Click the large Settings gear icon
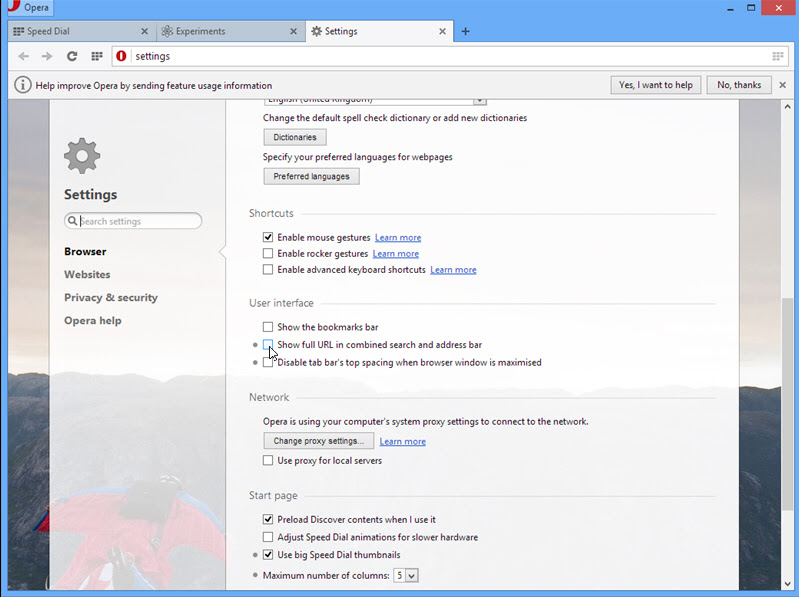 pyautogui.click(x=82, y=156)
